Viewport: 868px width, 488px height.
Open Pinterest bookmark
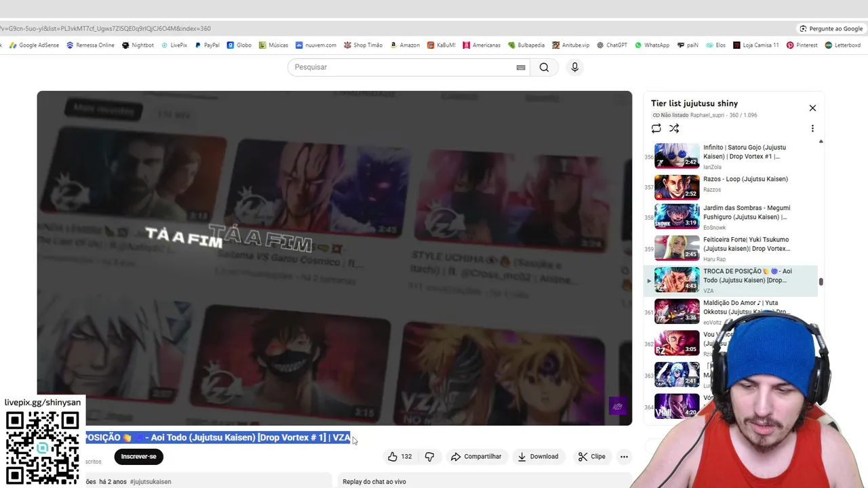pos(802,45)
